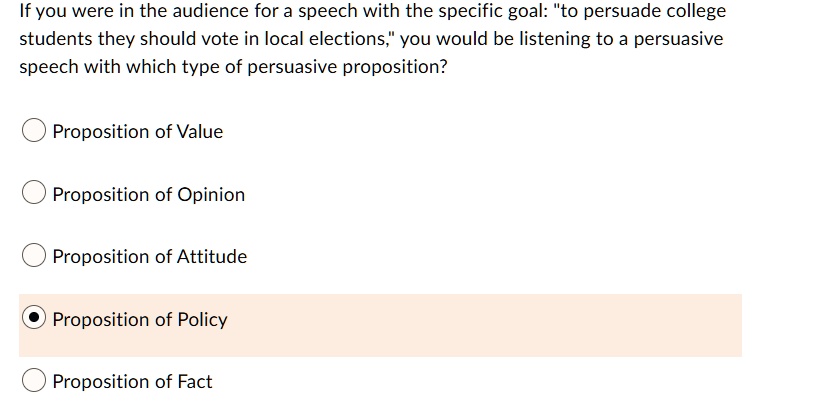The height and width of the screenshot is (410, 824).
Task: Select the Proposition of Value radio button
Action: pyautogui.click(x=34, y=132)
